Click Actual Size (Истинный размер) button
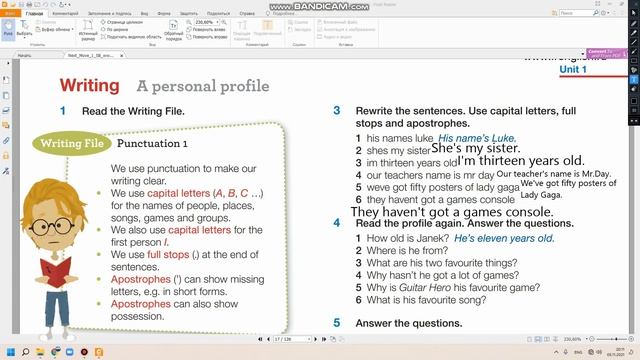Screen dimensions: 640x360 88,30
